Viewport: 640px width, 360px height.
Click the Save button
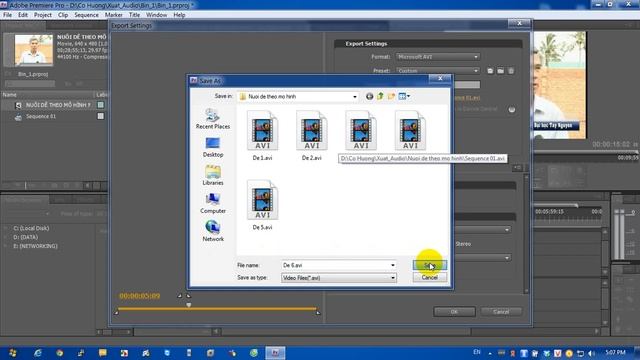(429, 266)
